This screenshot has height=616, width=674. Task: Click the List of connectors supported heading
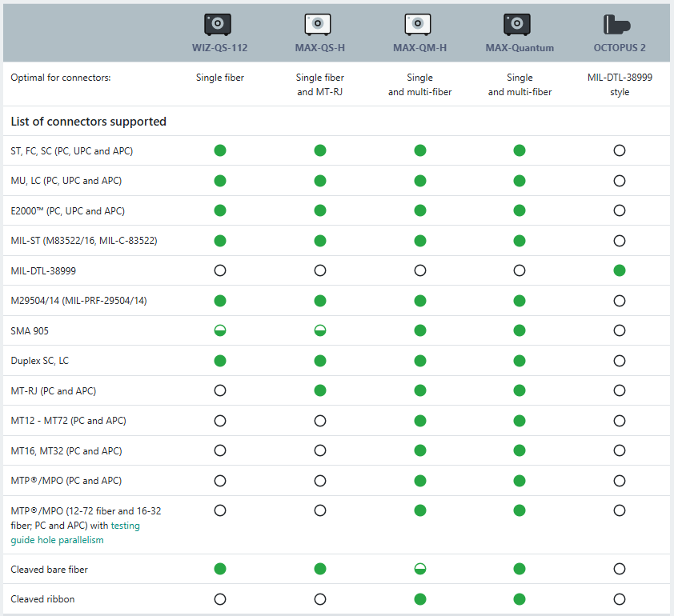tap(88, 122)
